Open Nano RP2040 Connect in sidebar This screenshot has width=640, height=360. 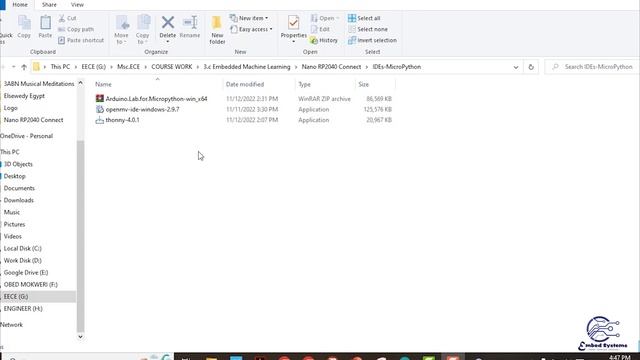(33, 120)
